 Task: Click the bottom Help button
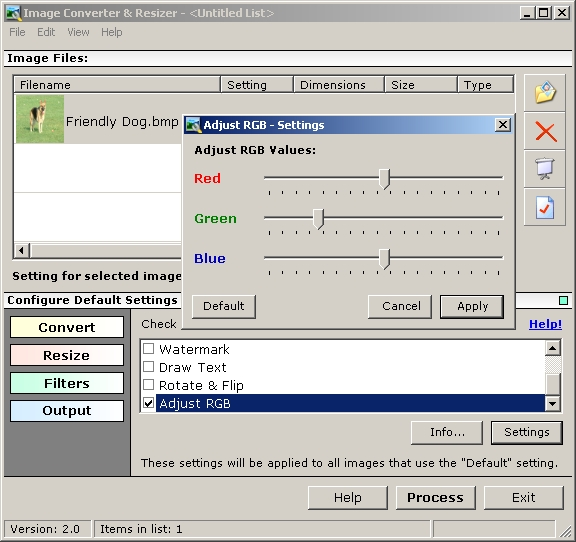pyautogui.click(x=348, y=498)
